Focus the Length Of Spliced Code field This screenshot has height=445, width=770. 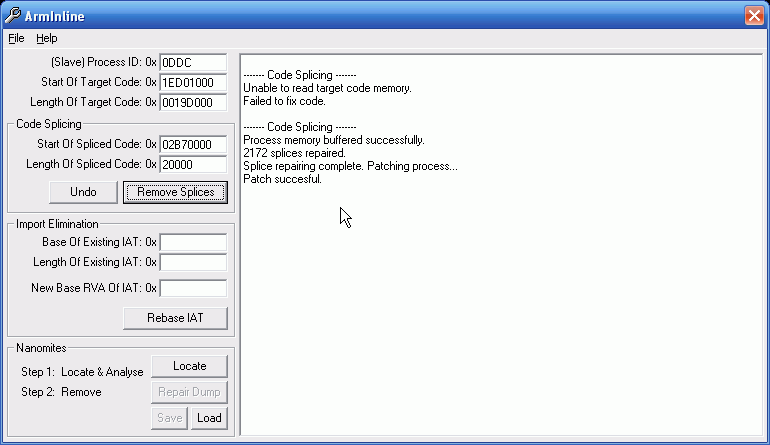click(x=193, y=165)
